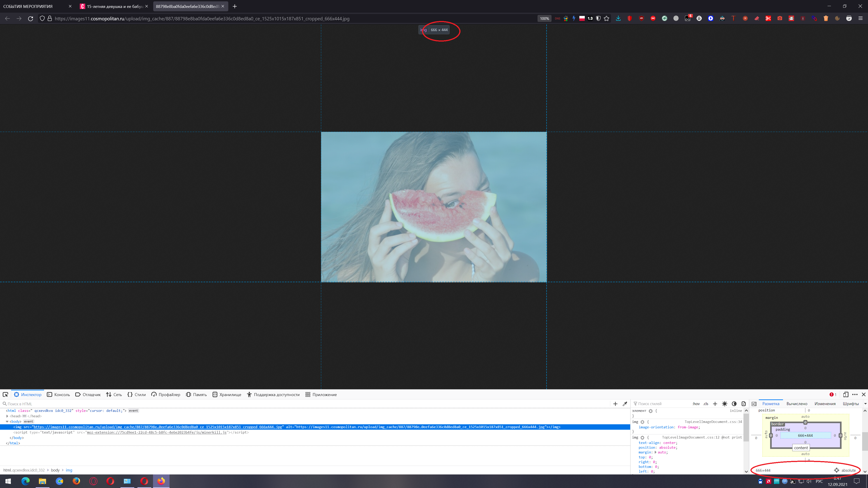The image size is (868, 488).
Task: Open responsive design mode icon
Action: (x=845, y=394)
